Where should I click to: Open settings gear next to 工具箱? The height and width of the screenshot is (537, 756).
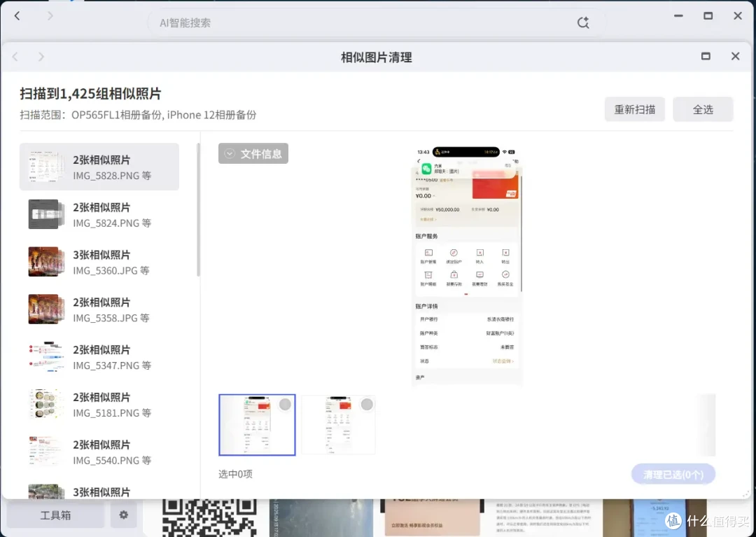(x=124, y=515)
